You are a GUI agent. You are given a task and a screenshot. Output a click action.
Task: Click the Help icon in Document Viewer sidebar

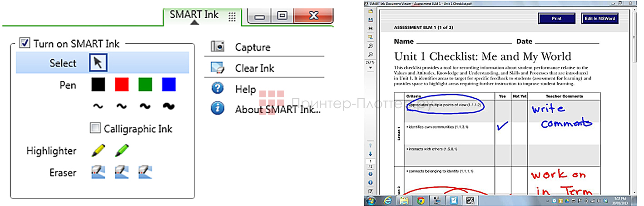pyautogui.click(x=371, y=174)
